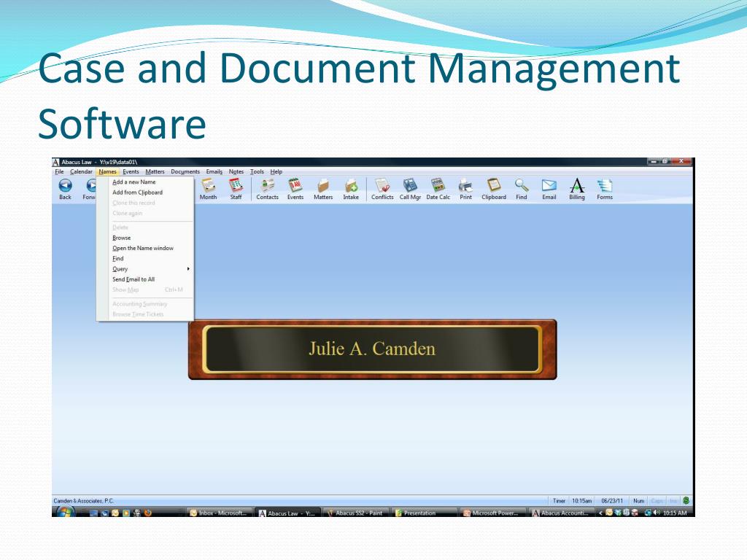Switch to Inbox - Microsoft taskbar button
747x560 pixels.
[219, 513]
